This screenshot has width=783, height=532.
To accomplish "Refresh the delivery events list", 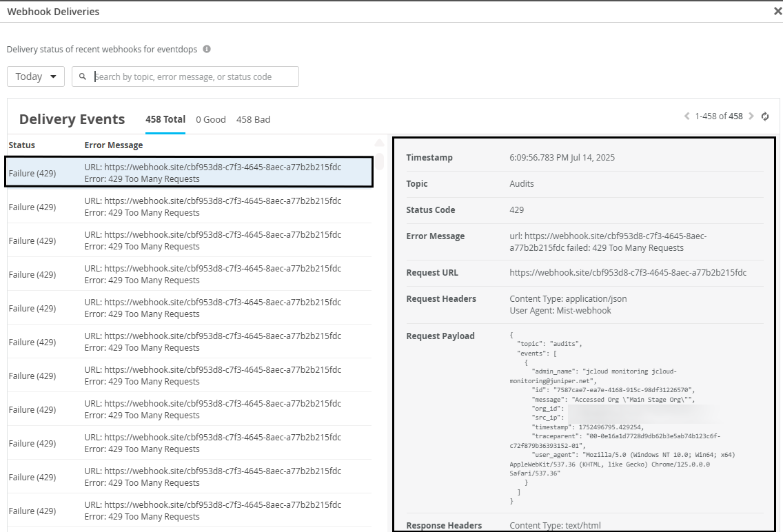I will point(765,116).
